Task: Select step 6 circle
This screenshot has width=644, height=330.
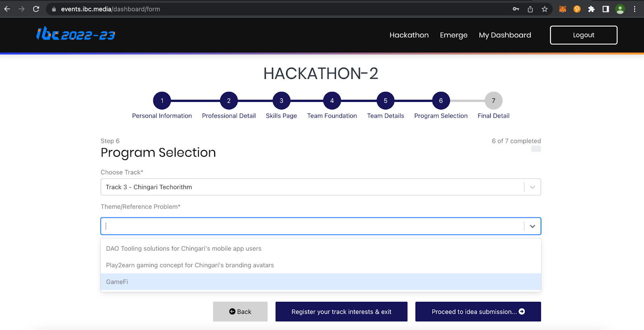Action: tap(441, 101)
